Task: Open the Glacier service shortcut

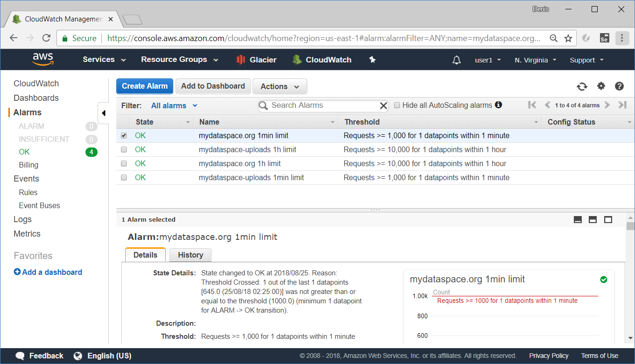Action: [256, 59]
